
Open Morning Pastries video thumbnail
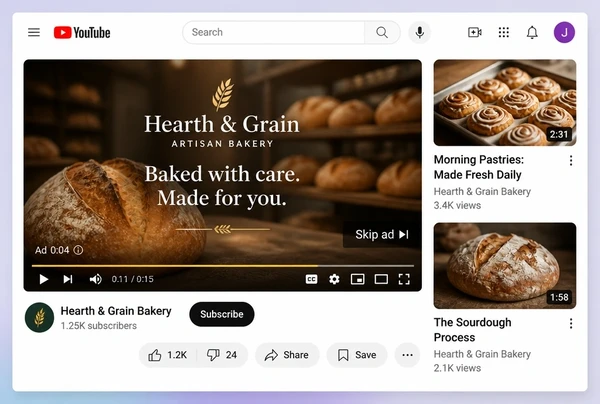point(505,103)
